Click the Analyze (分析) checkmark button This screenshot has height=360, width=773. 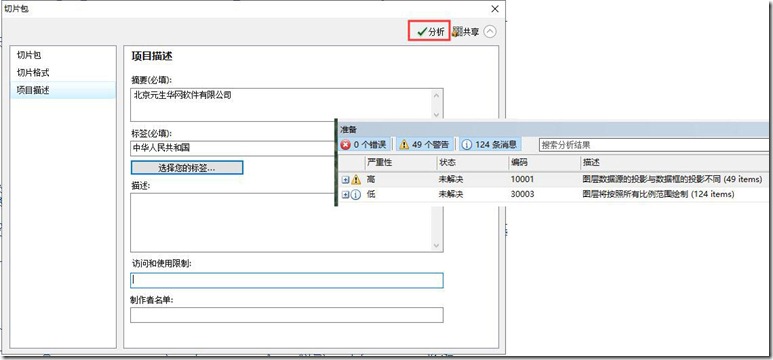429,32
